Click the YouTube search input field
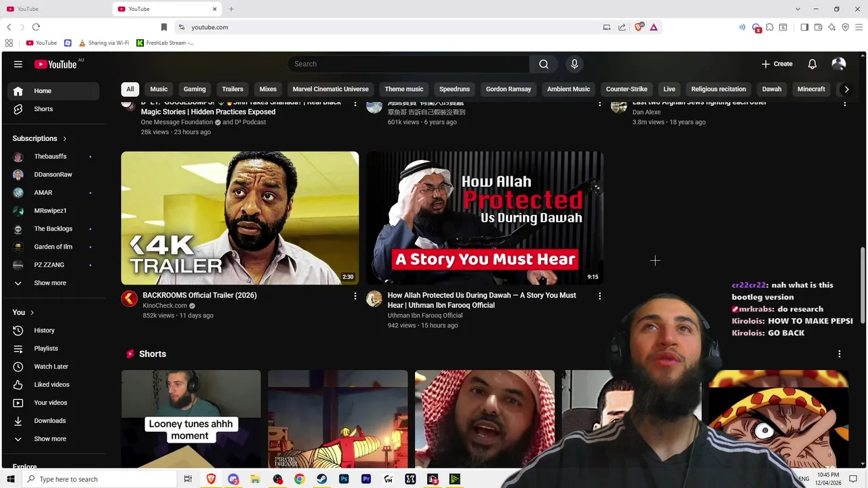The width and height of the screenshot is (868, 488). tap(409, 64)
